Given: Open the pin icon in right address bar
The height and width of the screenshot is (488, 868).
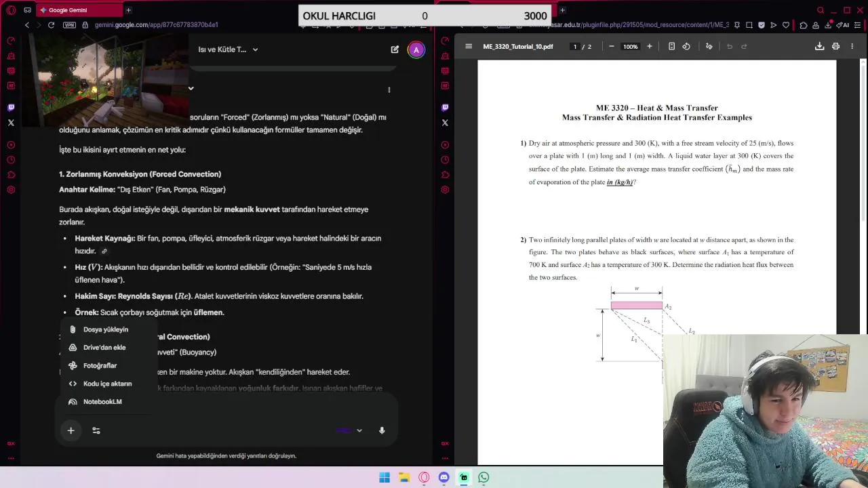Looking at the screenshot, I should point(737,25).
